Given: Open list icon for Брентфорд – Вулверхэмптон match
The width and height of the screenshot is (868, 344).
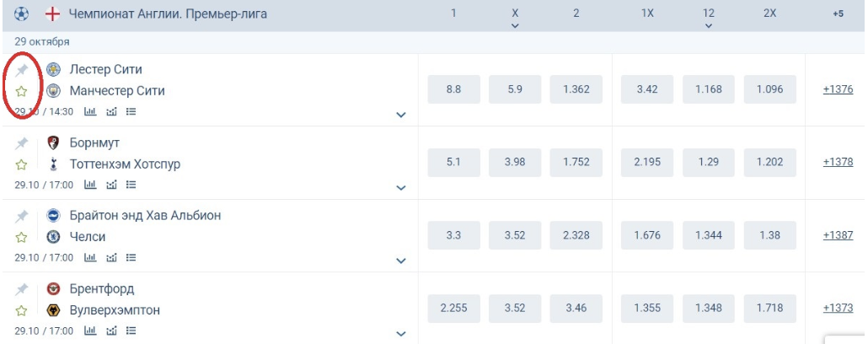Looking at the screenshot, I should click(131, 331).
